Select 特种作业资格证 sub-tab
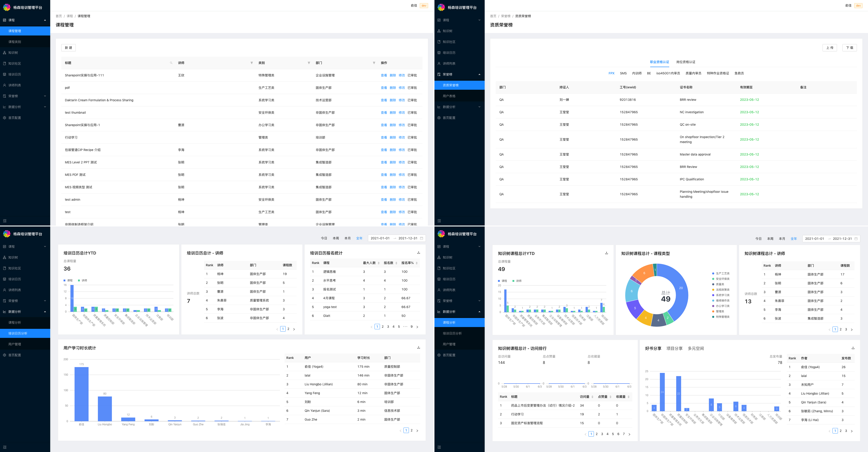This screenshot has width=868, height=452. (x=718, y=73)
